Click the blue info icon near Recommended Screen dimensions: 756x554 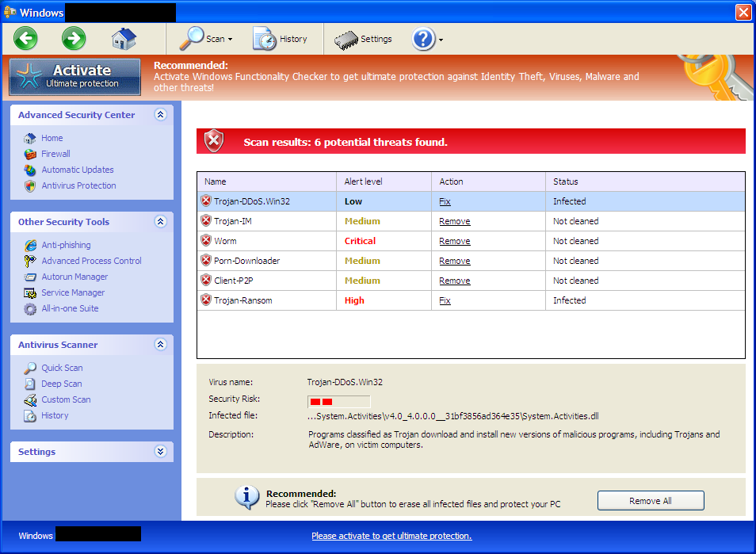point(247,497)
